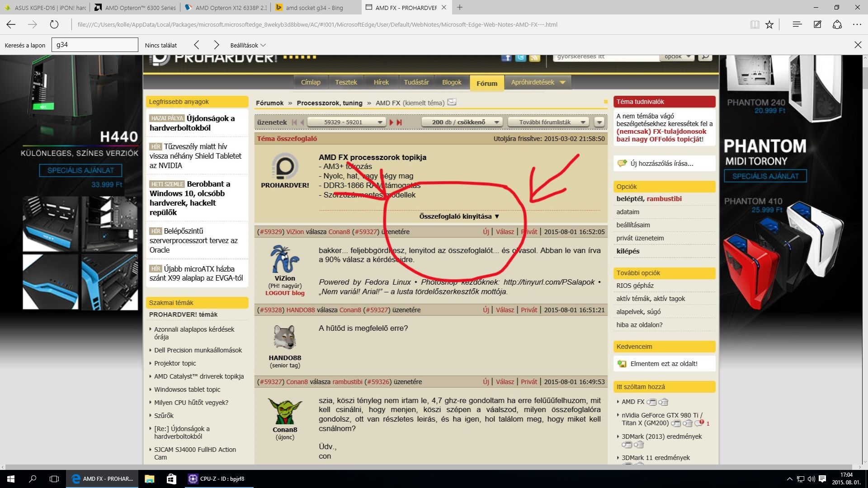
Task: Switch to the amd socket g34 - Bing tab
Action: [315, 8]
